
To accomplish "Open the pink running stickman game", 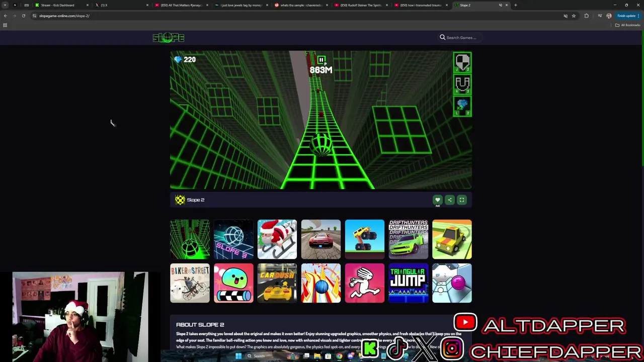I will pos(365,283).
